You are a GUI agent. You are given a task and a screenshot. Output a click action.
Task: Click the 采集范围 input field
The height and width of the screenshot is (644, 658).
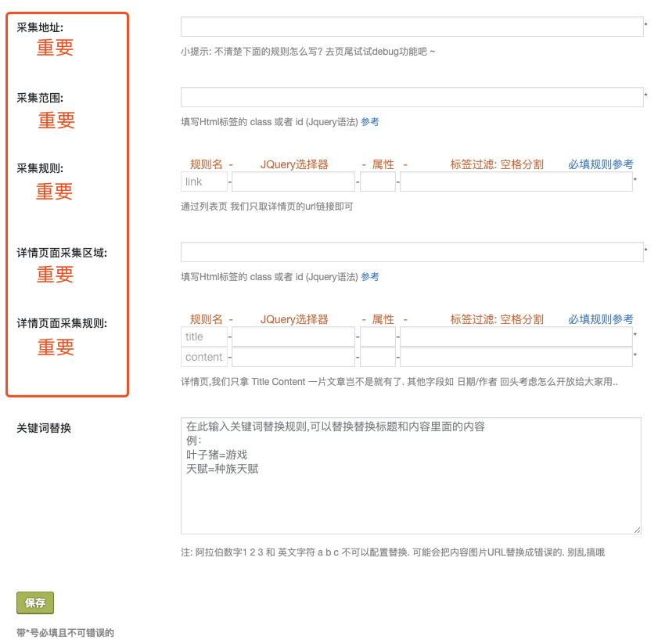point(412,97)
